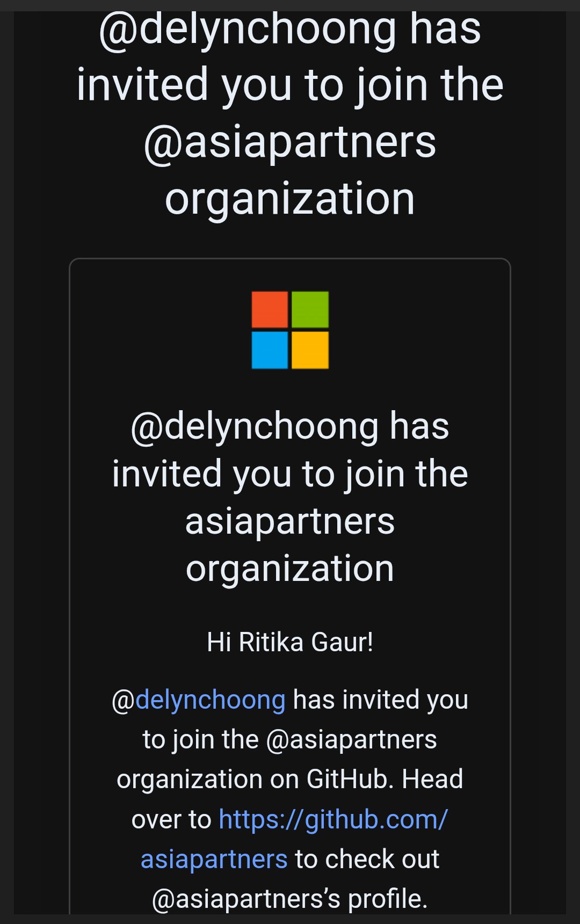Viewport: 580px width, 924px height.
Task: Click the "Hi Ritika Gaur!" greeting
Action: [290, 642]
